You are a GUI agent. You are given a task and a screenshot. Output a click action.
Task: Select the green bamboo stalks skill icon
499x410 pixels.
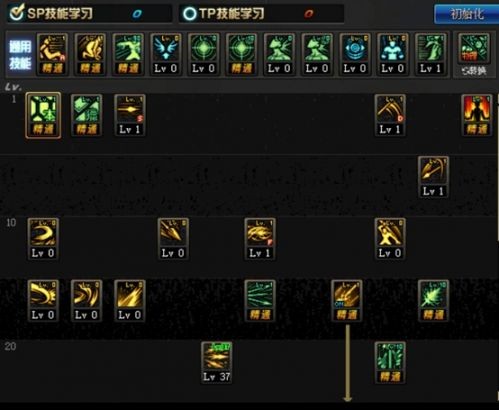[390, 363]
